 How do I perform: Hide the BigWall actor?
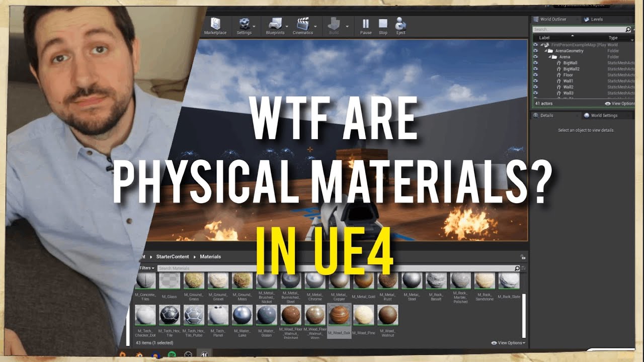coord(535,63)
